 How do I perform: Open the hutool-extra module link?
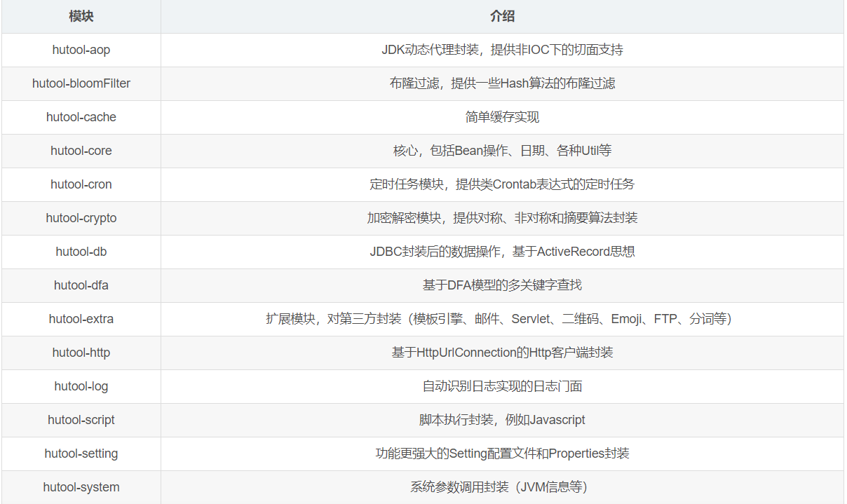click(x=79, y=319)
